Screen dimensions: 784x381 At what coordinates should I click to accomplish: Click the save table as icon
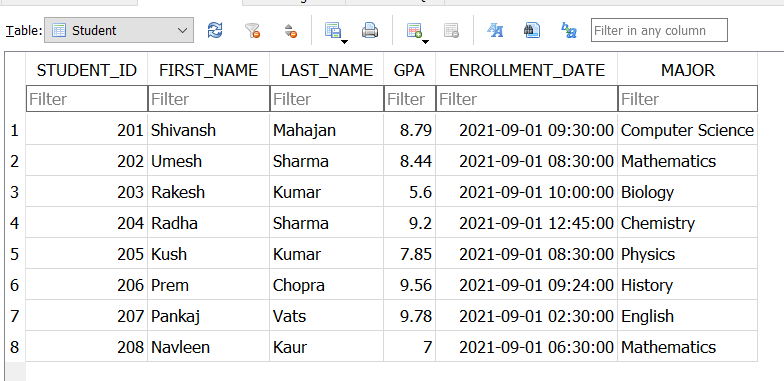click(x=332, y=30)
